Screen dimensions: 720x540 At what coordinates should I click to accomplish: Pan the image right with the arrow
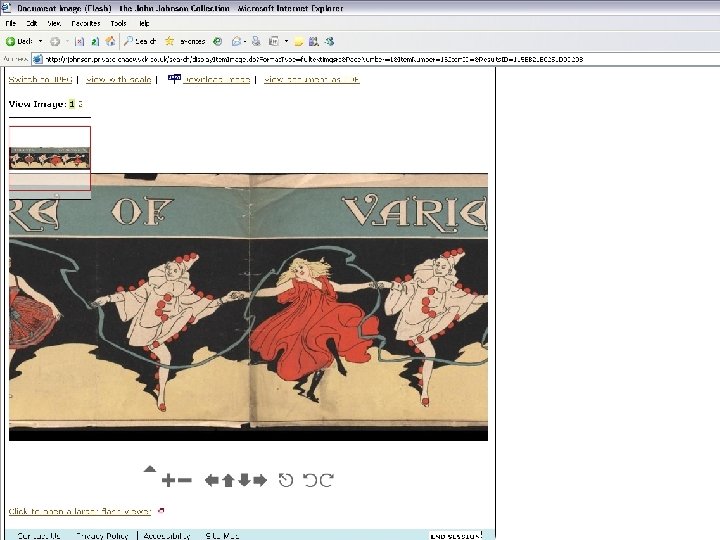click(x=260, y=480)
